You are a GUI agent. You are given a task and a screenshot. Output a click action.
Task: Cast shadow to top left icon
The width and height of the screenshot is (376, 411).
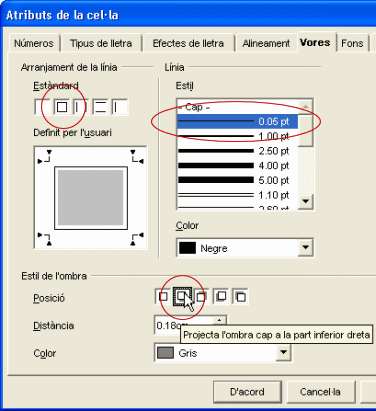(240, 296)
